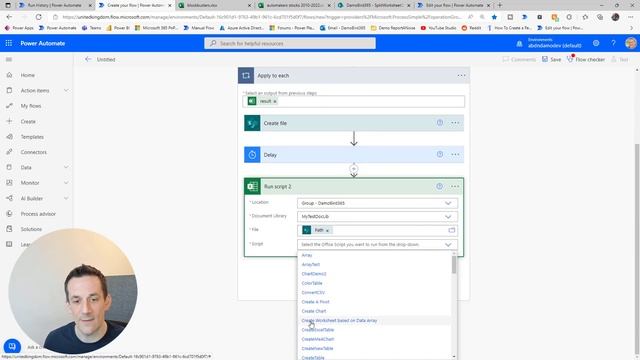Select the Create Chart script option
Image resolution: width=640 pixels, height=360 pixels.
coord(313,311)
